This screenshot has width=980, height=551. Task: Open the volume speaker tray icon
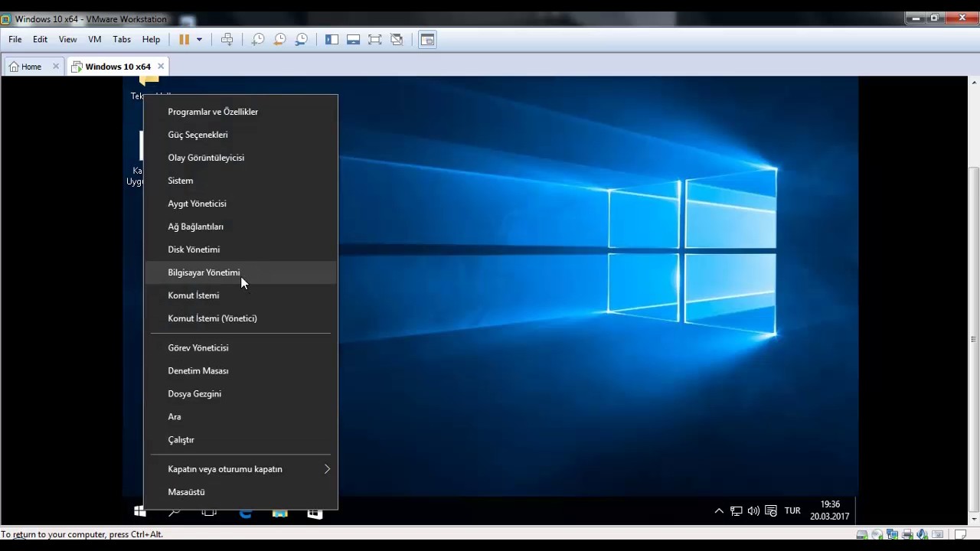(x=753, y=511)
